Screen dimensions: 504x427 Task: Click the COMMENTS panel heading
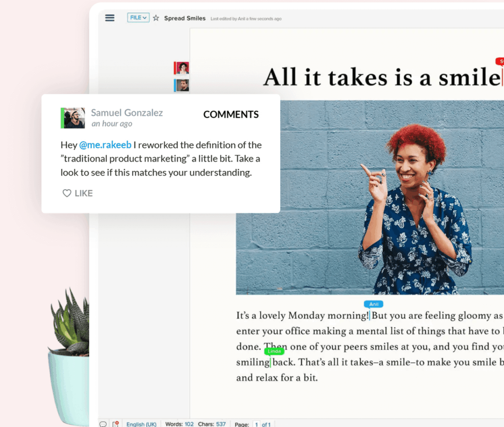click(x=231, y=114)
